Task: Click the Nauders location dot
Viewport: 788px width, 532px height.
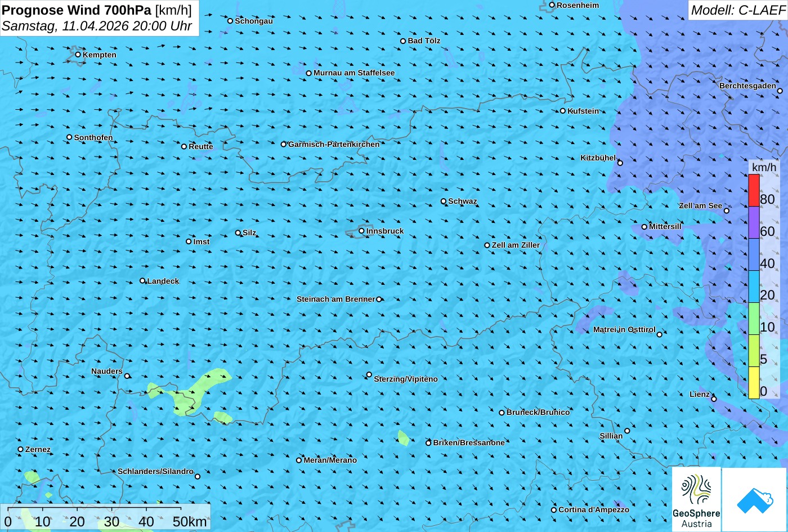Action: [x=127, y=376]
